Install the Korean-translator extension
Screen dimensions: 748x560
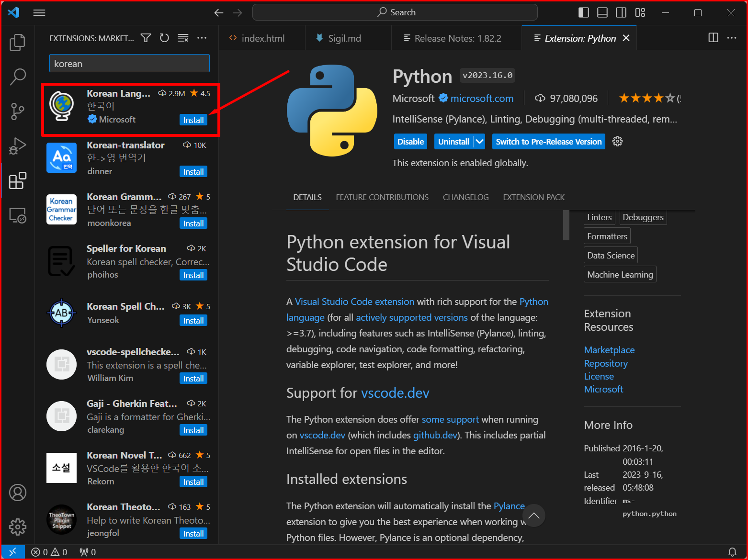pos(193,172)
